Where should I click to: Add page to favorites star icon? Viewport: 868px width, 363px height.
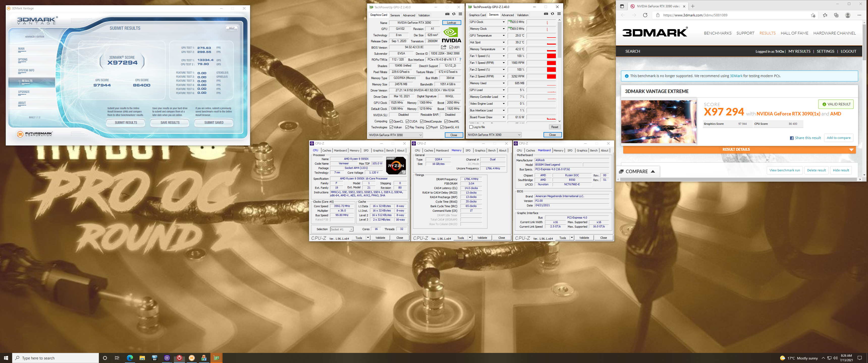(813, 15)
